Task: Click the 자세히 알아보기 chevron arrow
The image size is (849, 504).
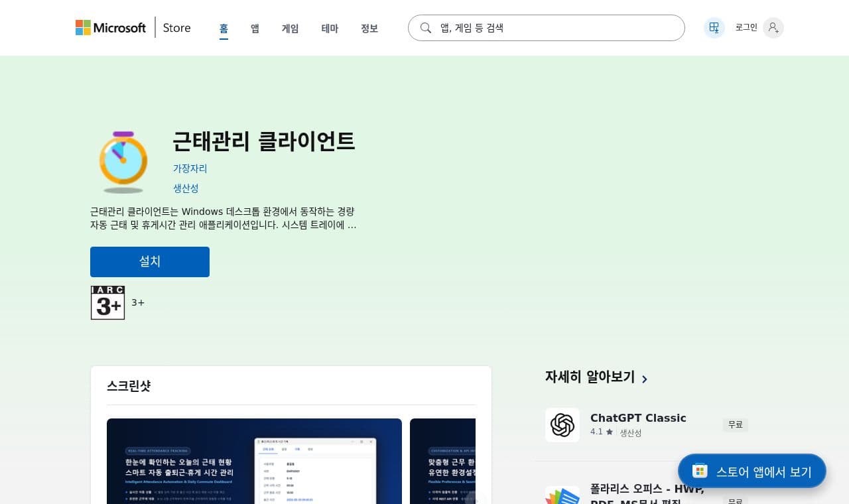Action: click(x=645, y=379)
